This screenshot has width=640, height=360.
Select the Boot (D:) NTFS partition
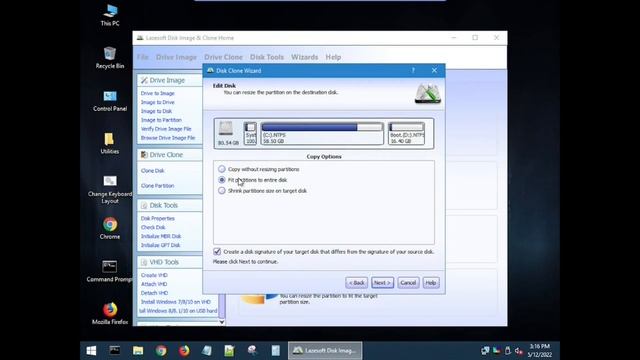406,133
